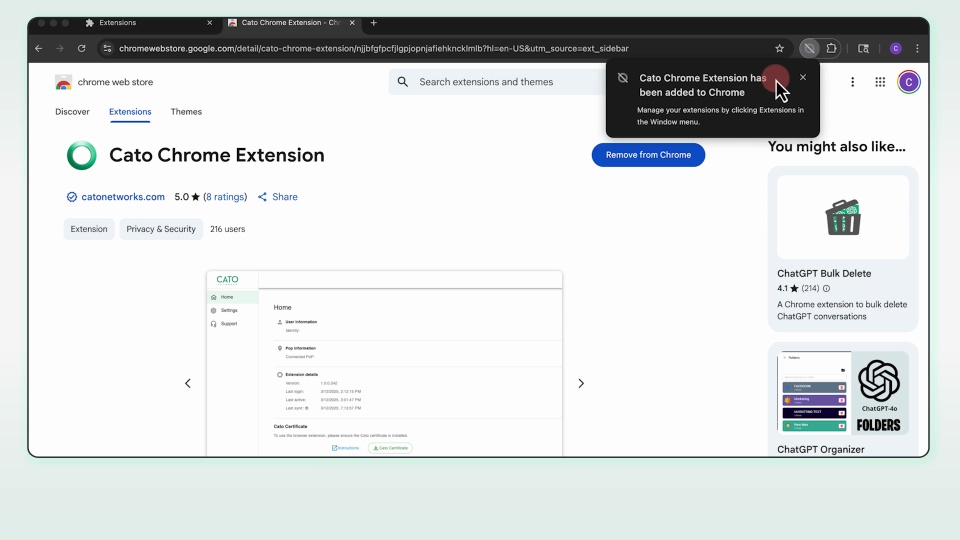The width and height of the screenshot is (960, 540).
Task: Click Remove from Chrome button
Action: pos(648,155)
